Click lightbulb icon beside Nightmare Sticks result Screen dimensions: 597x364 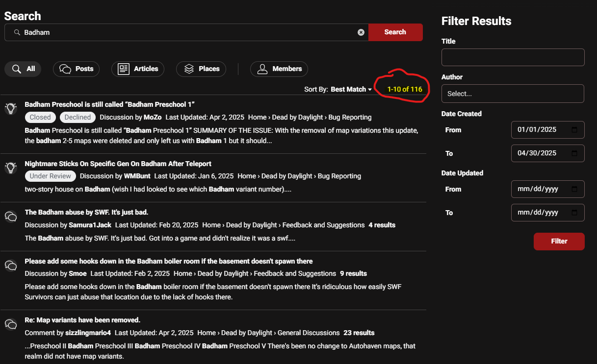click(11, 168)
